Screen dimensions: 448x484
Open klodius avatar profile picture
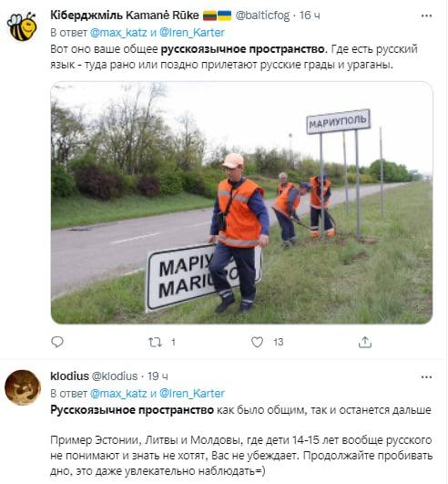click(x=23, y=387)
